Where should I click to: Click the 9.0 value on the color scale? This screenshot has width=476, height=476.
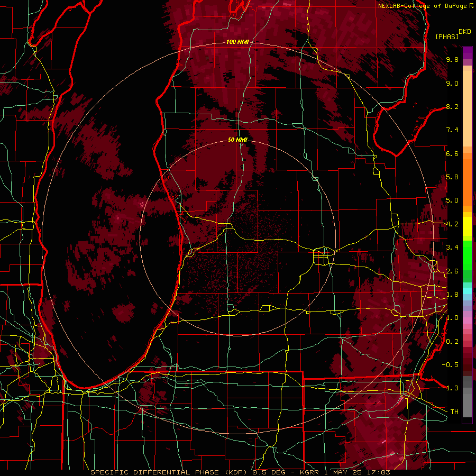click(452, 83)
